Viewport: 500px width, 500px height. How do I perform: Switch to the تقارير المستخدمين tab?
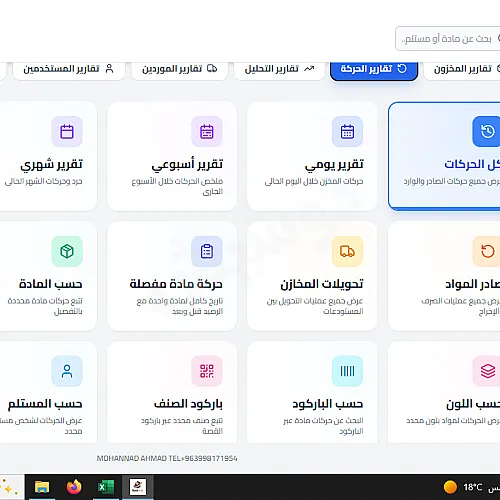[69, 69]
